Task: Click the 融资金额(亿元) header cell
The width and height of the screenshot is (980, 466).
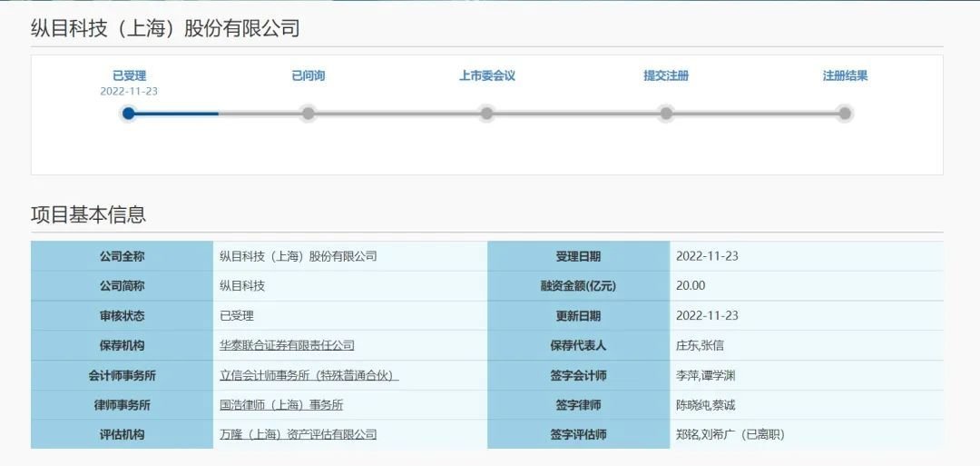Action: point(579,286)
